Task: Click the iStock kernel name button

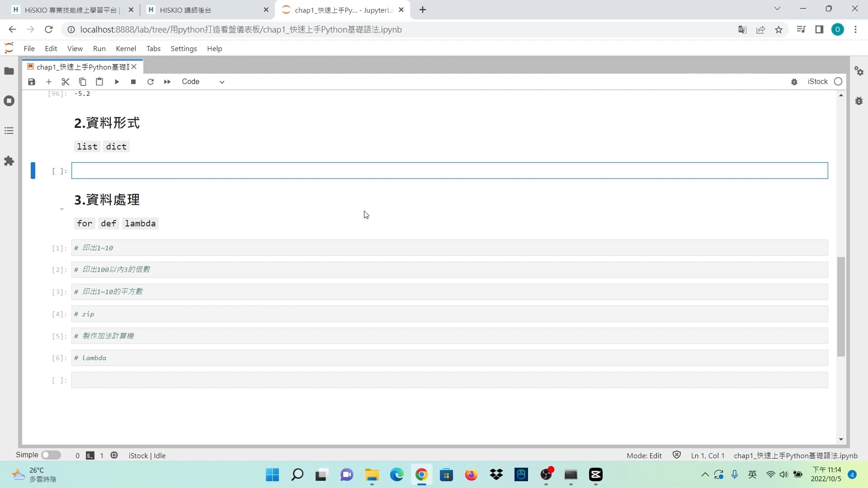Action: pyautogui.click(x=817, y=82)
